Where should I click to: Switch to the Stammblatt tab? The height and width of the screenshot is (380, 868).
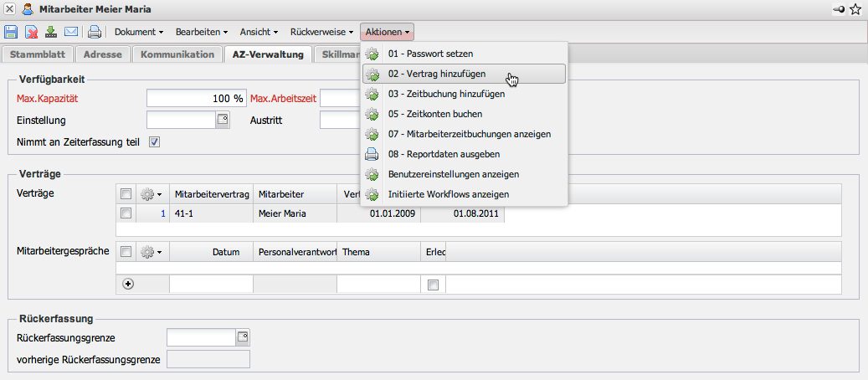(x=37, y=54)
